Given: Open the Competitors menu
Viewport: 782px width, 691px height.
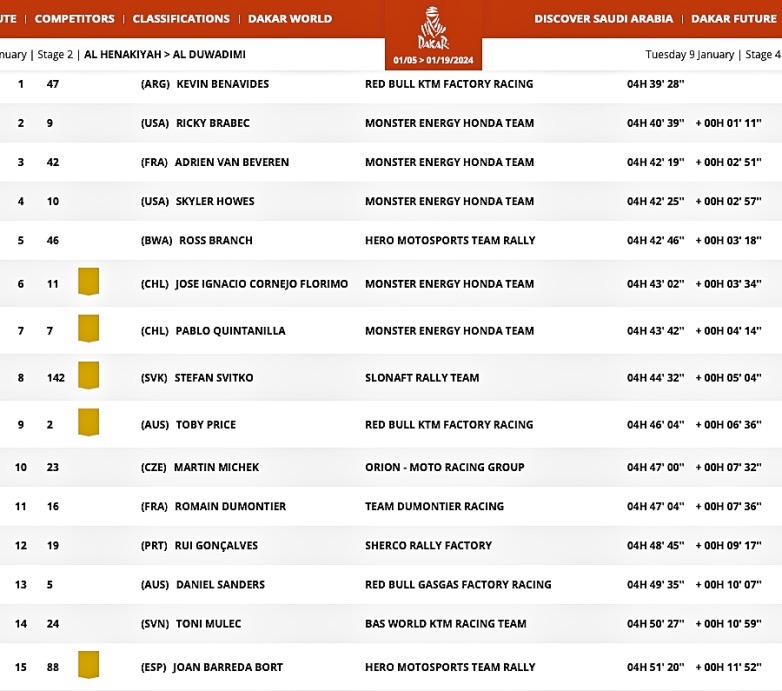Looking at the screenshot, I should pos(74,19).
